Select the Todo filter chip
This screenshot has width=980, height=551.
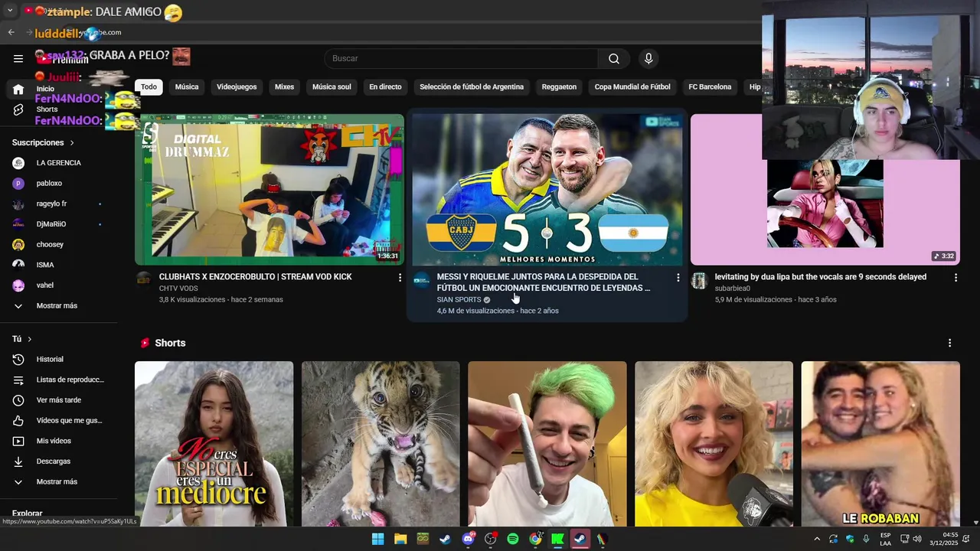click(x=149, y=87)
